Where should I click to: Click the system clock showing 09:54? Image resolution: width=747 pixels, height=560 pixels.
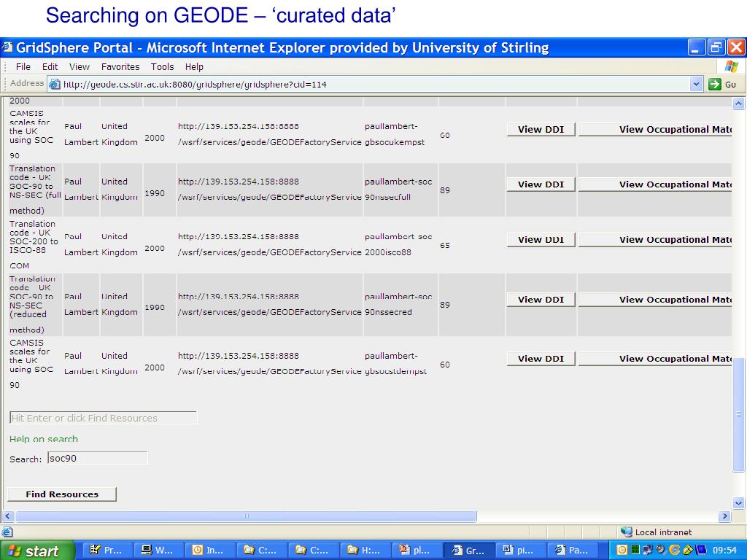[x=724, y=550]
